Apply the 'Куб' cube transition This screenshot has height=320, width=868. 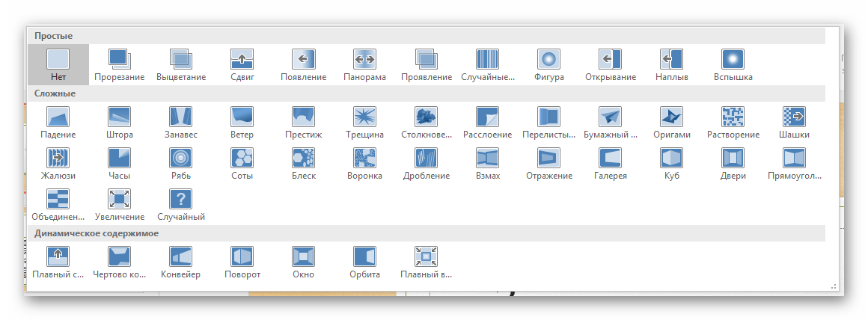[x=671, y=164]
